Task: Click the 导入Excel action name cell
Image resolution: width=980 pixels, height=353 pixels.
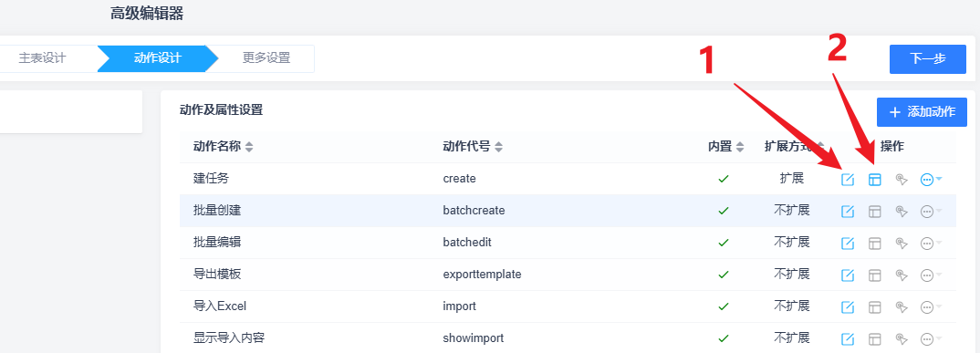Action: tap(220, 306)
